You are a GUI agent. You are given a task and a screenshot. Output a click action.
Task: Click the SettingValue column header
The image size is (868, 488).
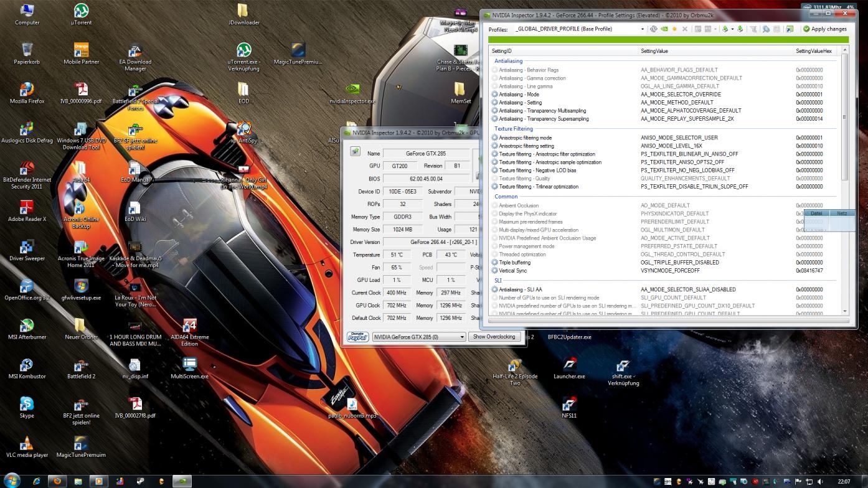click(x=654, y=51)
